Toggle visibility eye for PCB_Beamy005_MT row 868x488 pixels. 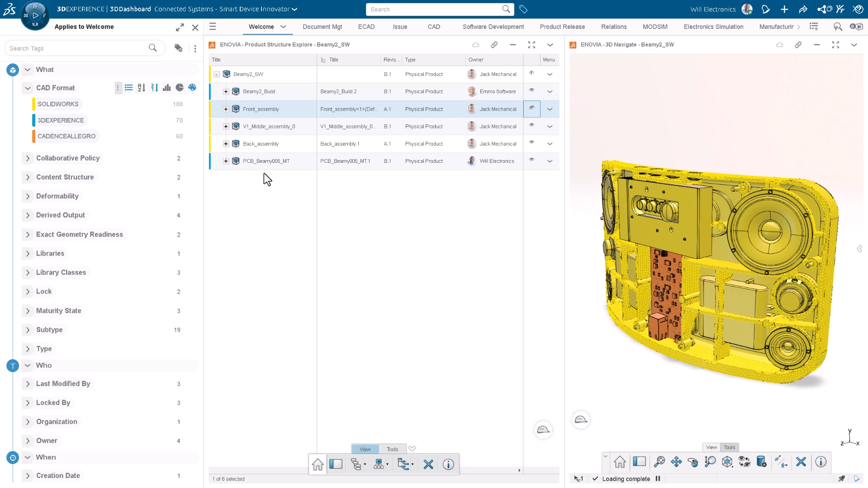[531, 160]
